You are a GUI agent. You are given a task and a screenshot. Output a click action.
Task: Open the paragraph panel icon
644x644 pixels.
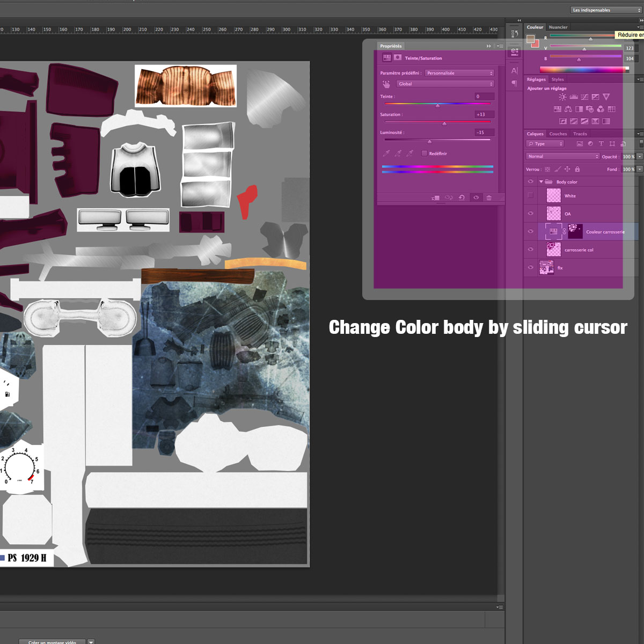tap(514, 83)
